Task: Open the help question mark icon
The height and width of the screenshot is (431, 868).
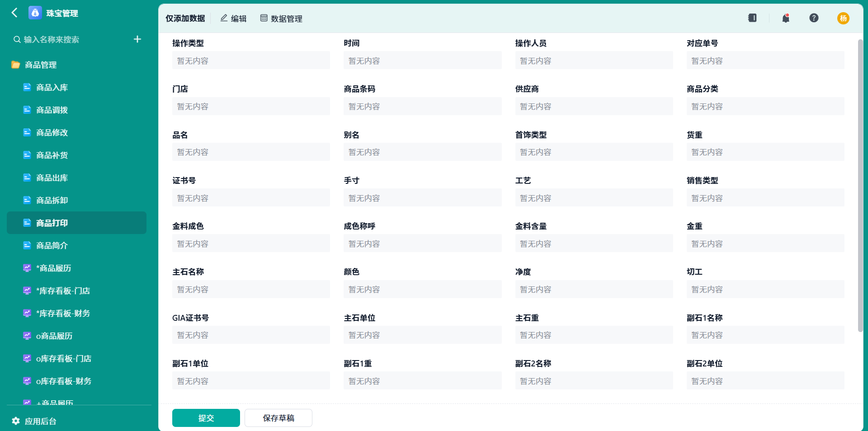Action: point(814,18)
